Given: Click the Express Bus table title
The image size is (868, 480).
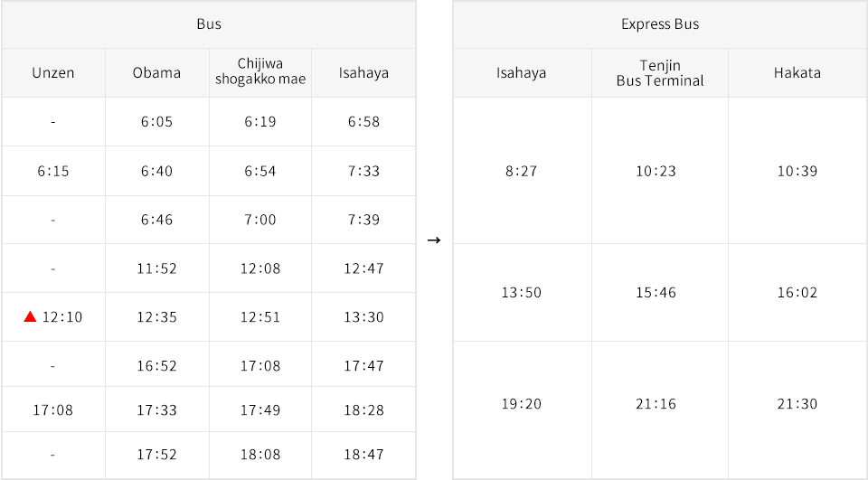Looking at the screenshot, I should tap(660, 24).
